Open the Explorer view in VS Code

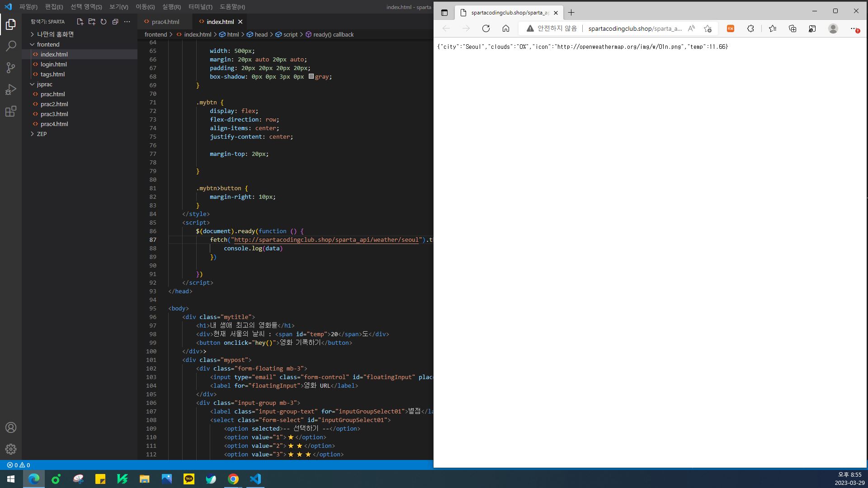11,24
